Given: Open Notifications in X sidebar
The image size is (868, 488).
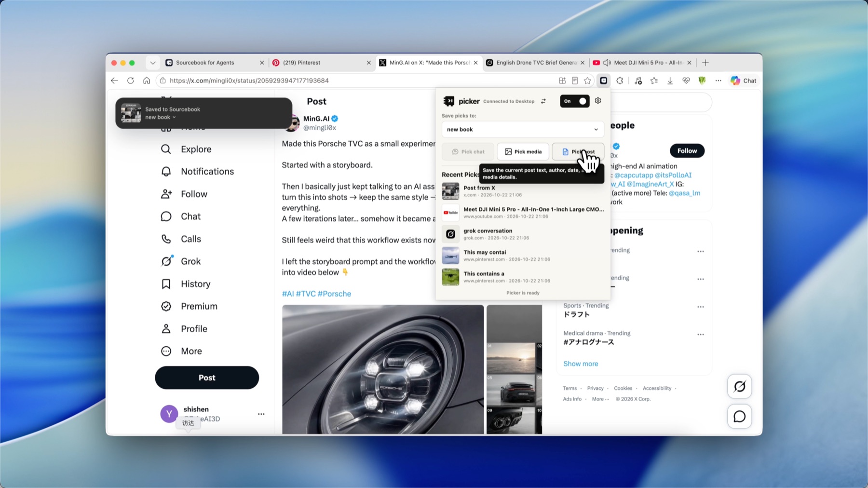Looking at the screenshot, I should (x=197, y=171).
